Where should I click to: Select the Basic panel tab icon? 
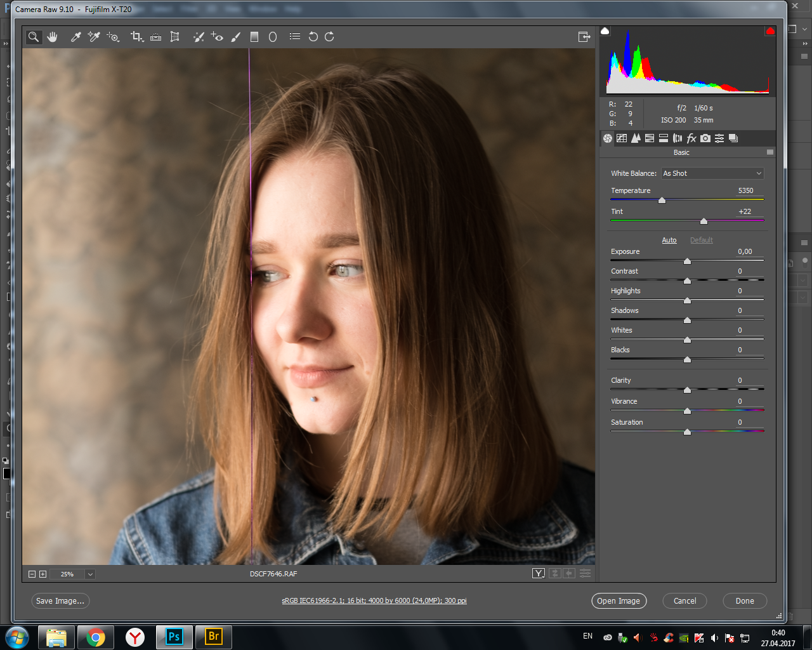[608, 138]
